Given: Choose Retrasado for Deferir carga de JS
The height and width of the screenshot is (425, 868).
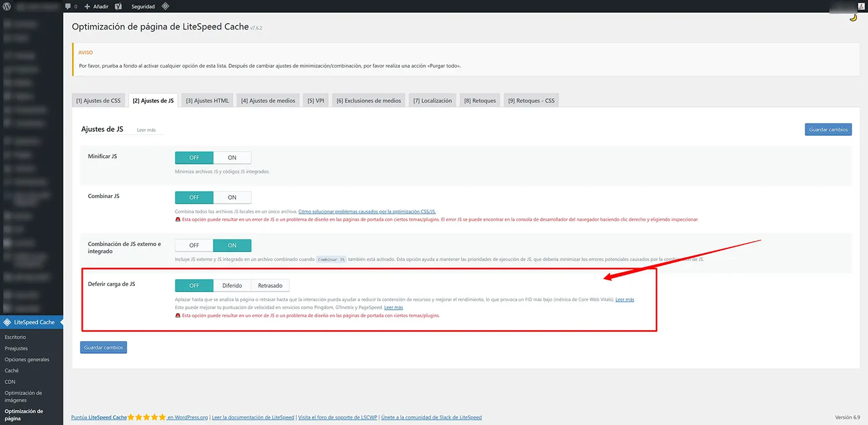Looking at the screenshot, I should pos(270,285).
